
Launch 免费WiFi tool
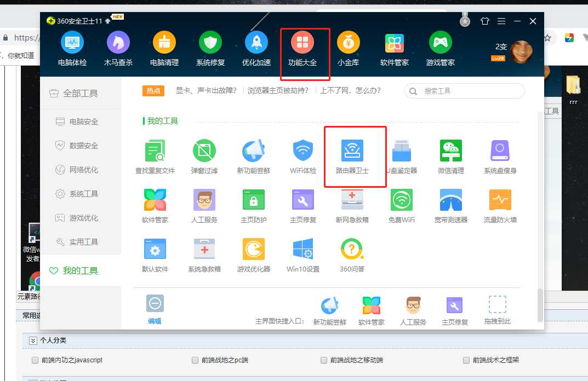pyautogui.click(x=402, y=206)
